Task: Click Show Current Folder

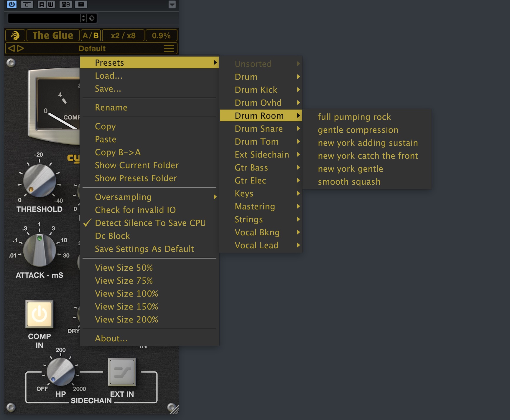Action: click(149, 165)
